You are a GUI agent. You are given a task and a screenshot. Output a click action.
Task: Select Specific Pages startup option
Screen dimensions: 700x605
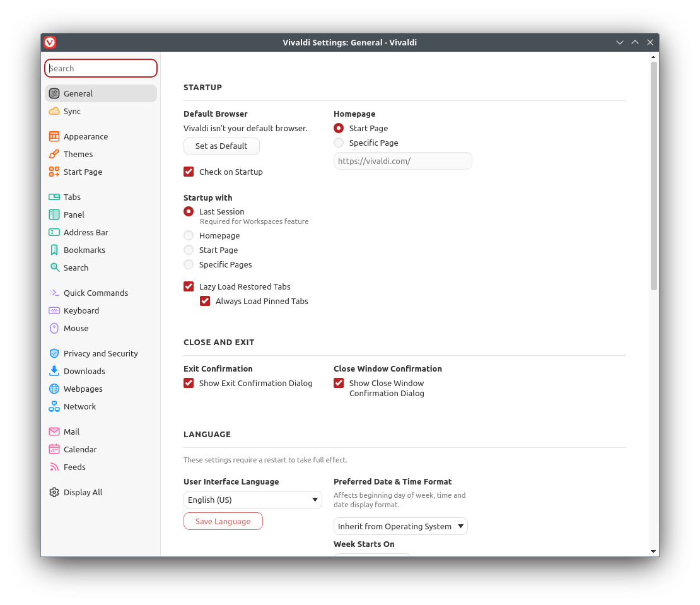tap(189, 265)
